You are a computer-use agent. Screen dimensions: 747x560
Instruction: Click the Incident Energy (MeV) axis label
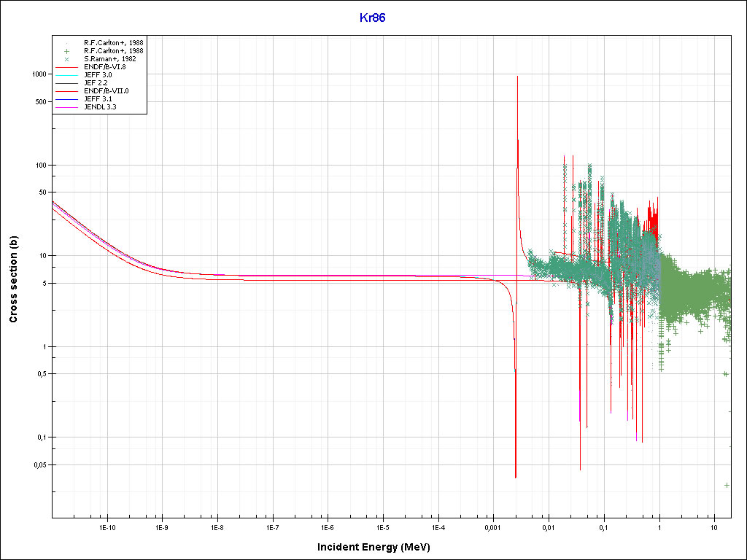379,547
